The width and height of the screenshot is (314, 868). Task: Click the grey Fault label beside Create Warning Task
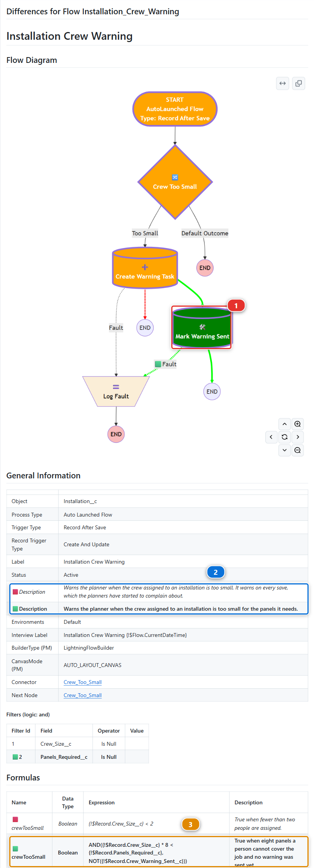[x=116, y=328]
